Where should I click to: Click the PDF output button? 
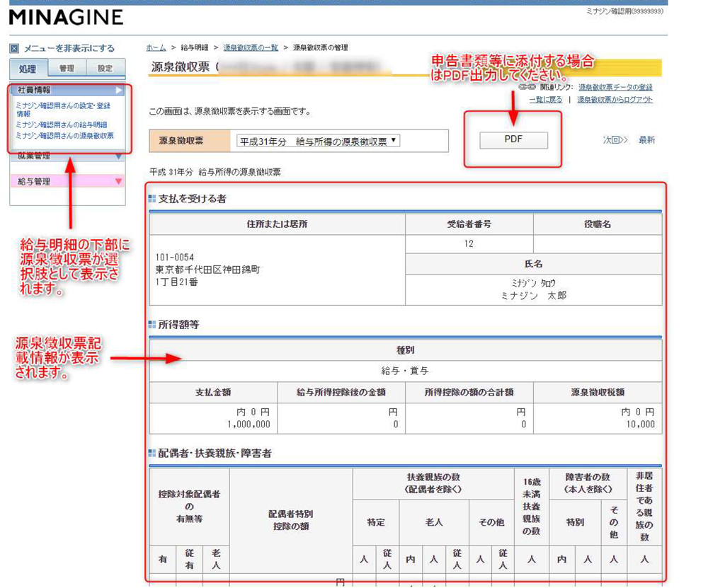tap(515, 139)
